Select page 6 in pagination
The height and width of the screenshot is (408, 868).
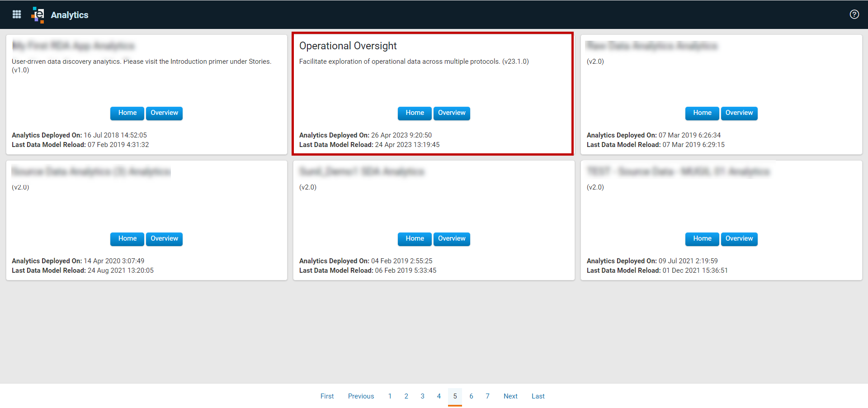point(471,396)
